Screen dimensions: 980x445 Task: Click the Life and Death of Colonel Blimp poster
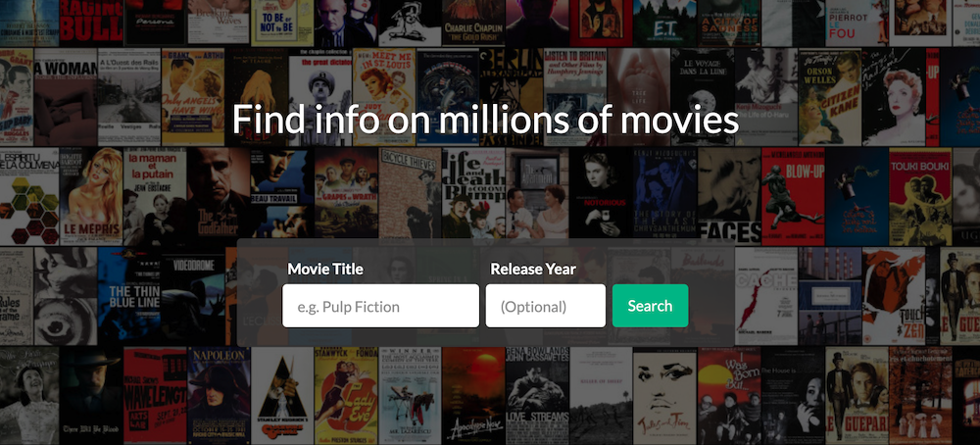473,197
